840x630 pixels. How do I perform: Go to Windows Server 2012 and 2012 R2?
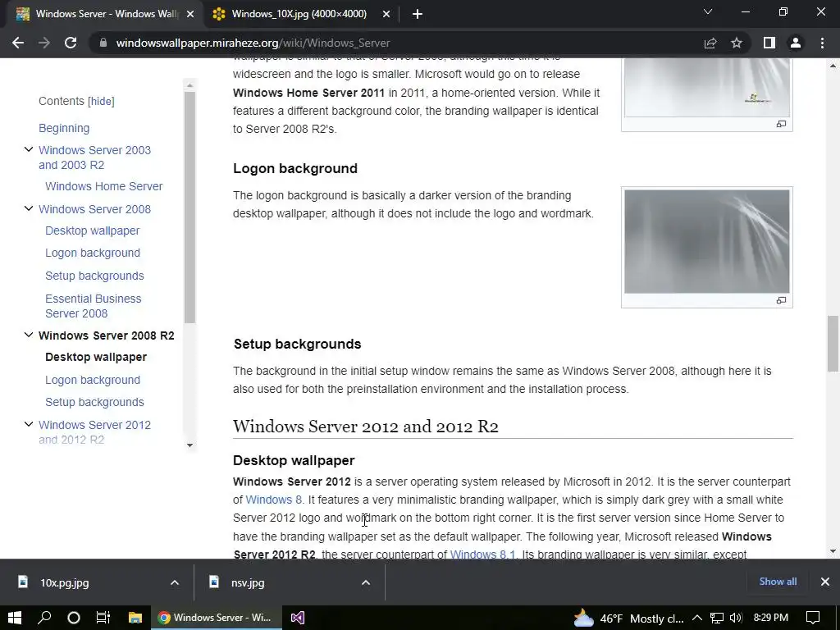coord(94,432)
